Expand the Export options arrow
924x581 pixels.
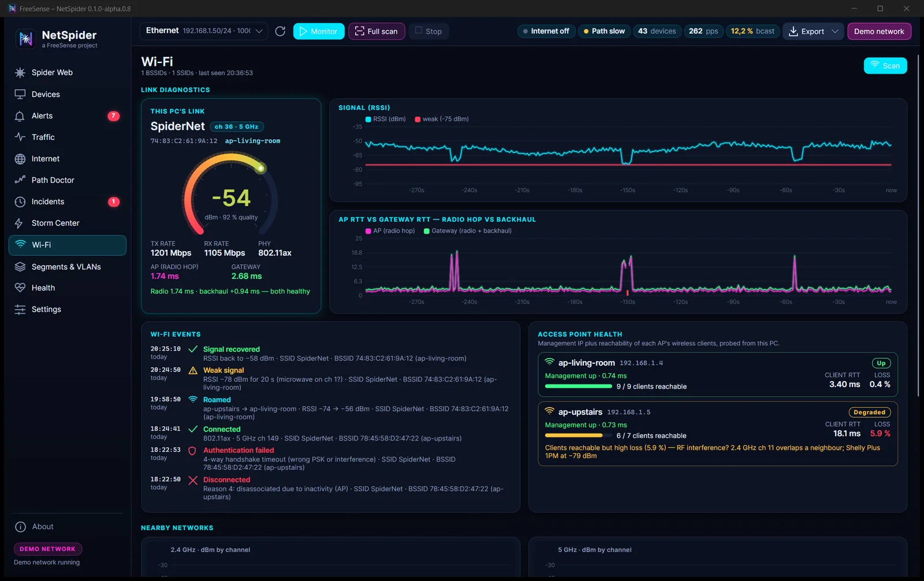point(835,31)
